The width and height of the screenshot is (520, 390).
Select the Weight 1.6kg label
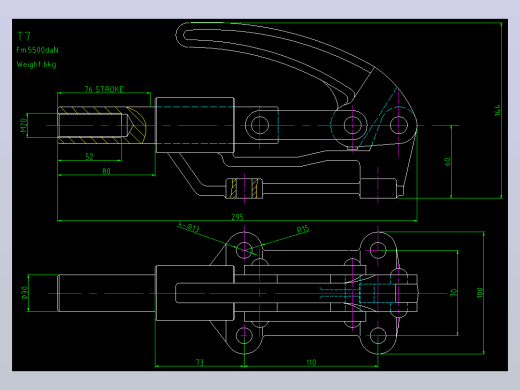[x=36, y=64]
